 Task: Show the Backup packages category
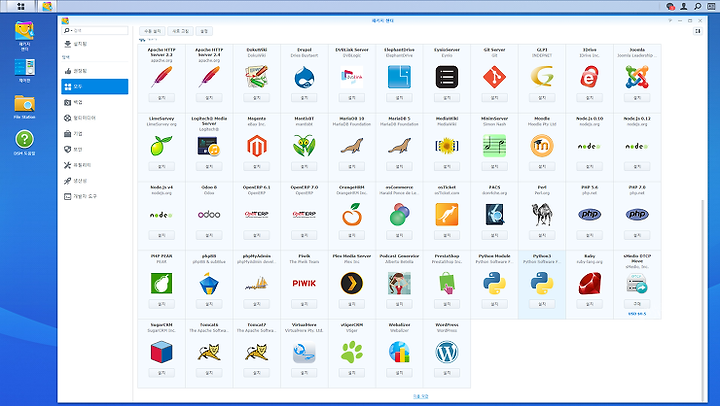95,102
